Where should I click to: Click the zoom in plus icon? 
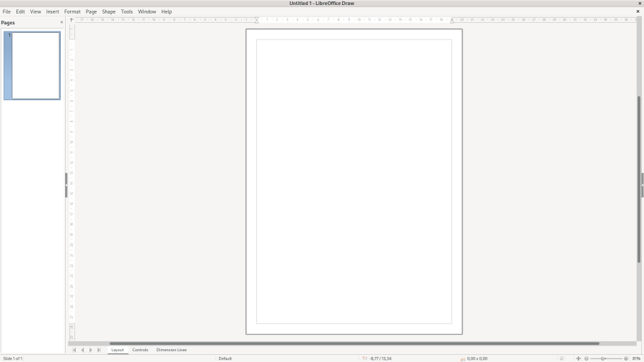click(626, 358)
